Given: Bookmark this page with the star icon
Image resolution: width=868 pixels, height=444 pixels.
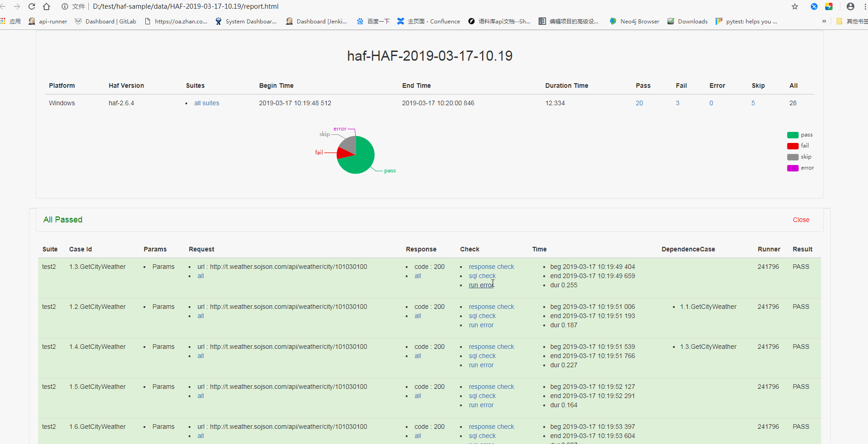Looking at the screenshot, I should pyautogui.click(x=794, y=6).
